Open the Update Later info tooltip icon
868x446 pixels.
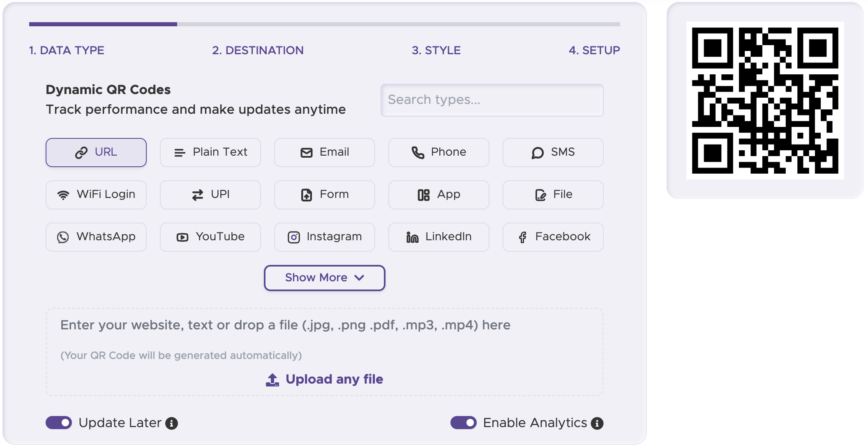[x=171, y=423]
